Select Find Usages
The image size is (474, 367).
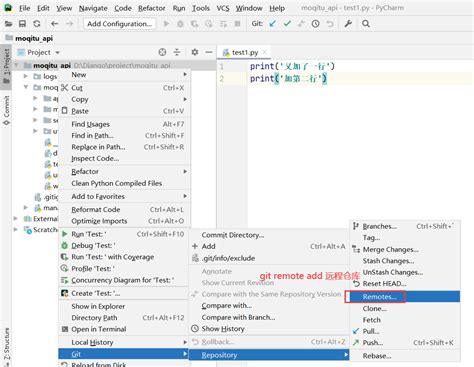pos(125,124)
